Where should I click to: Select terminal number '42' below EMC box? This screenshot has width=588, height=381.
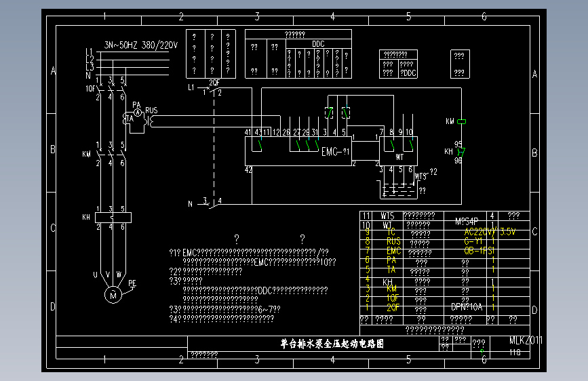pos(248,170)
